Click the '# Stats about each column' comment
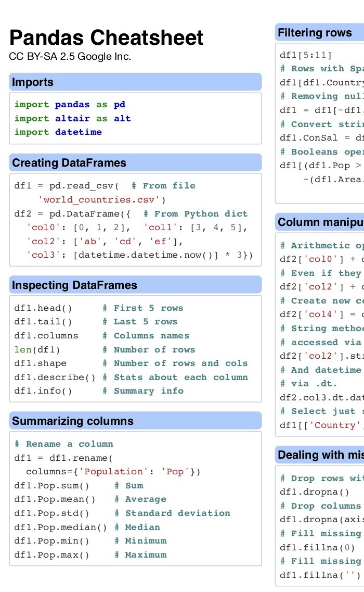The image size is (364, 592). tap(175, 377)
